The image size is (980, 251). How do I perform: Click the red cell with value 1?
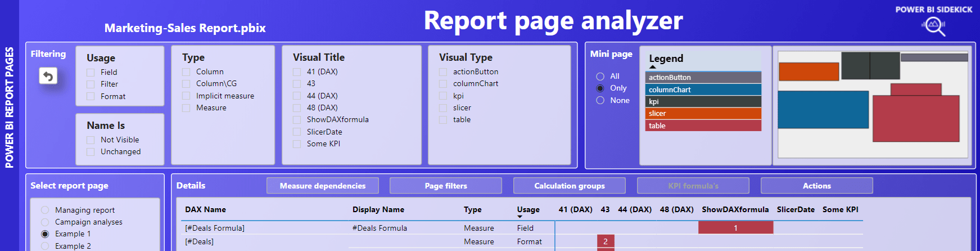735,228
